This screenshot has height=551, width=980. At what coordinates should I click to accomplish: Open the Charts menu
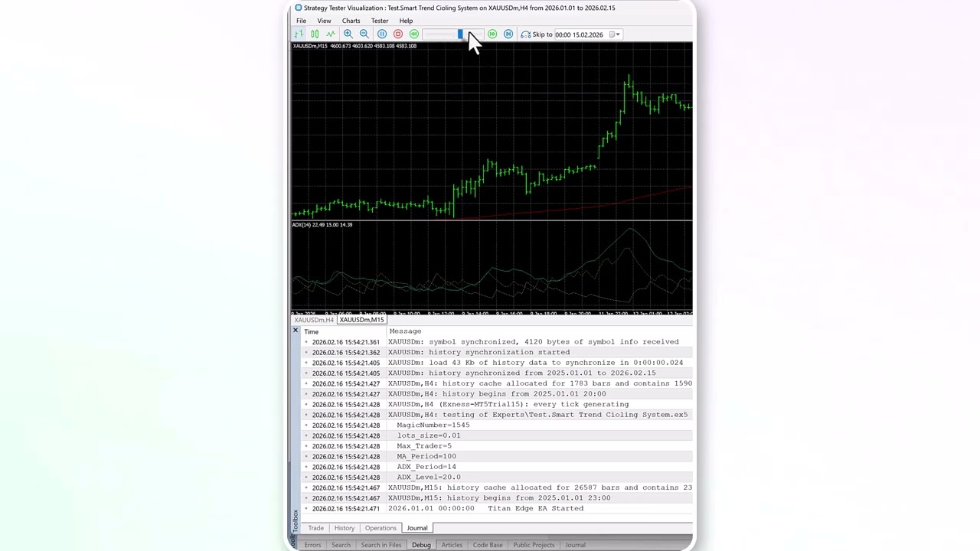click(x=351, y=21)
